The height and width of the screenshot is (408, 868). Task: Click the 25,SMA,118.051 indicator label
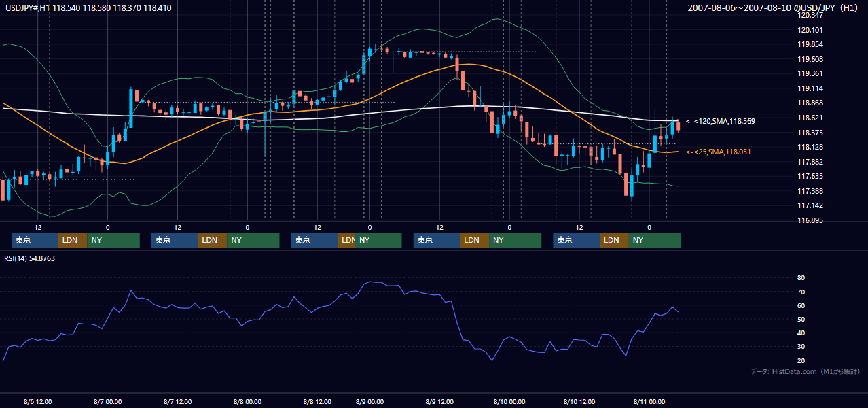click(x=719, y=152)
